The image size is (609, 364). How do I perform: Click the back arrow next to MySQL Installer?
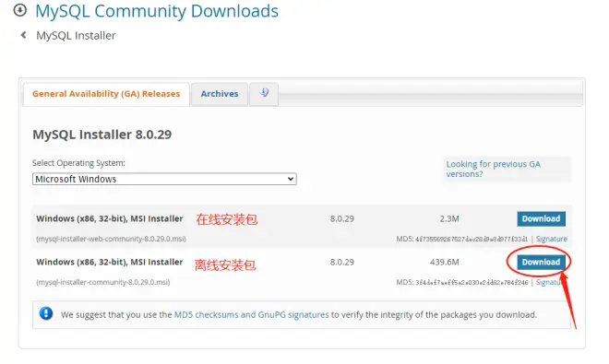click(24, 35)
